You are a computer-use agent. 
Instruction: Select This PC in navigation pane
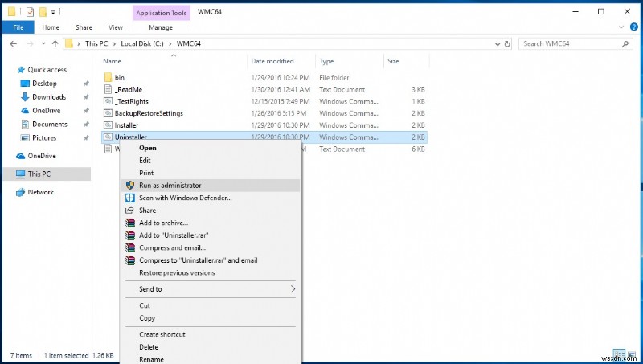click(x=47, y=174)
